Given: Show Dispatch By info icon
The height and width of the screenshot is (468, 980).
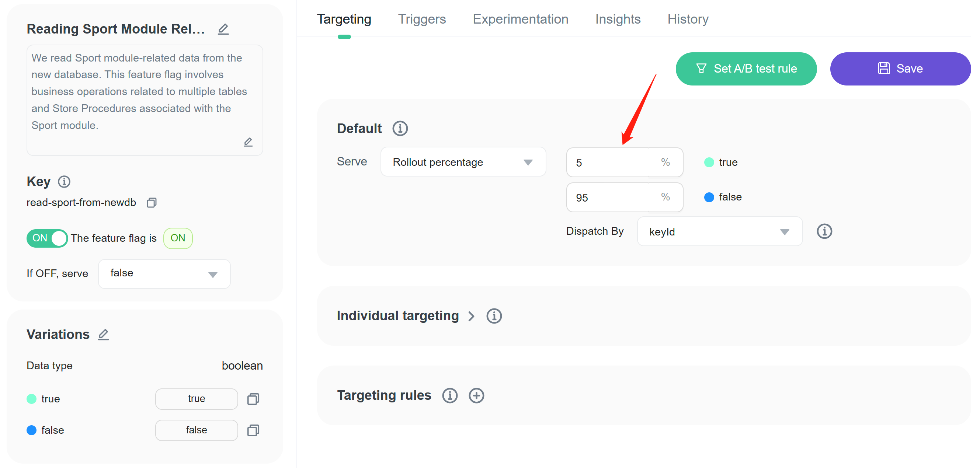Looking at the screenshot, I should (824, 231).
